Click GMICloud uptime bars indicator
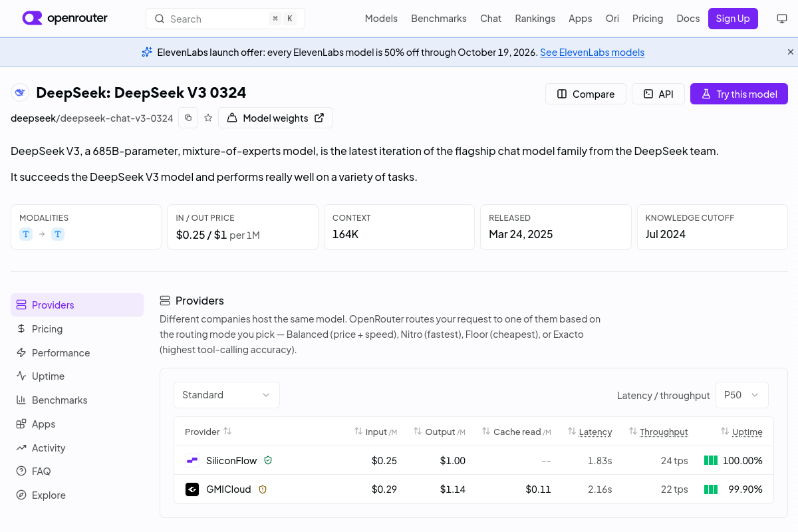This screenshot has width=798, height=532. pyautogui.click(x=711, y=489)
